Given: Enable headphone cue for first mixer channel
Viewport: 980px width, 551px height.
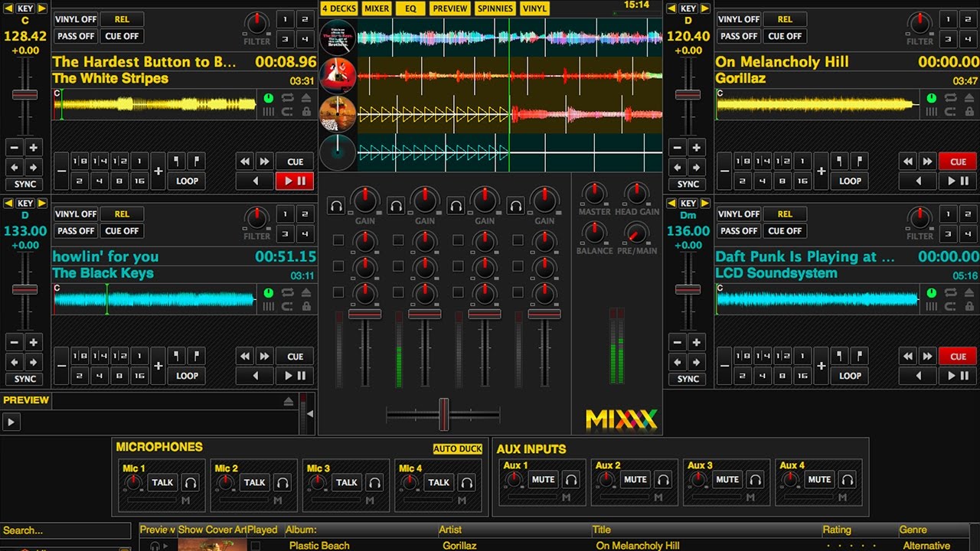Looking at the screenshot, I should pos(336,205).
